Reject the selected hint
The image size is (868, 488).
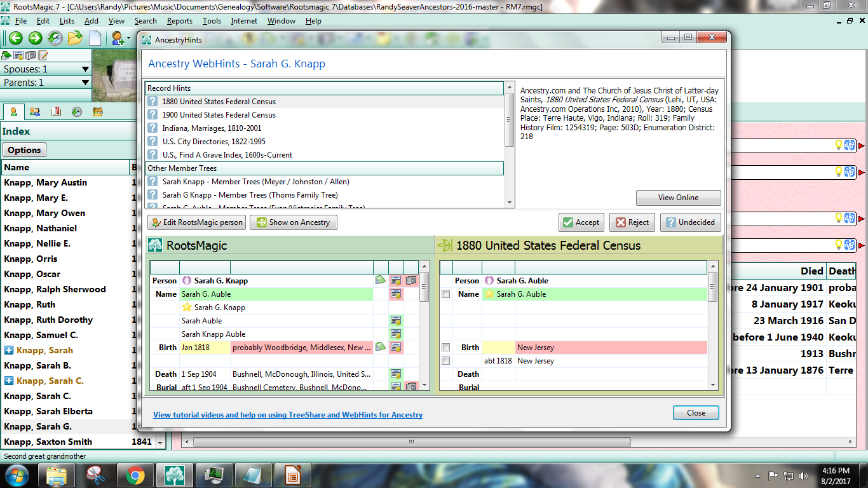pos(632,222)
